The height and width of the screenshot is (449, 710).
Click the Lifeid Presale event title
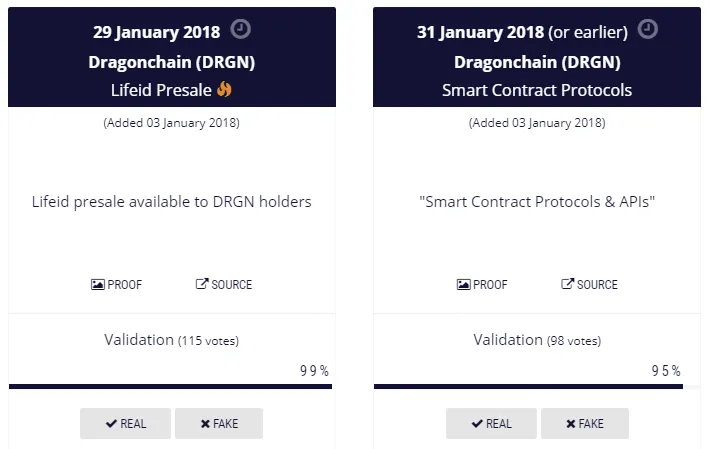click(161, 90)
